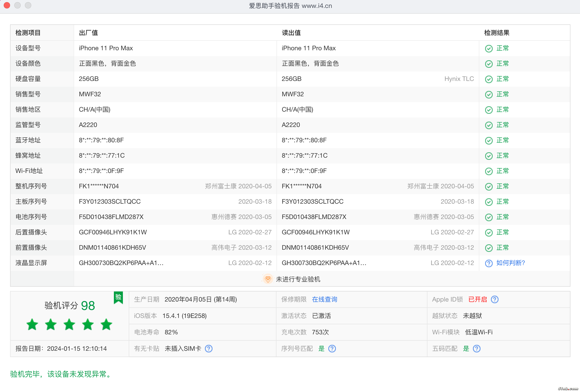Click the factory value CH/A(中国)
This screenshot has width=580, height=392.
[x=95, y=110]
